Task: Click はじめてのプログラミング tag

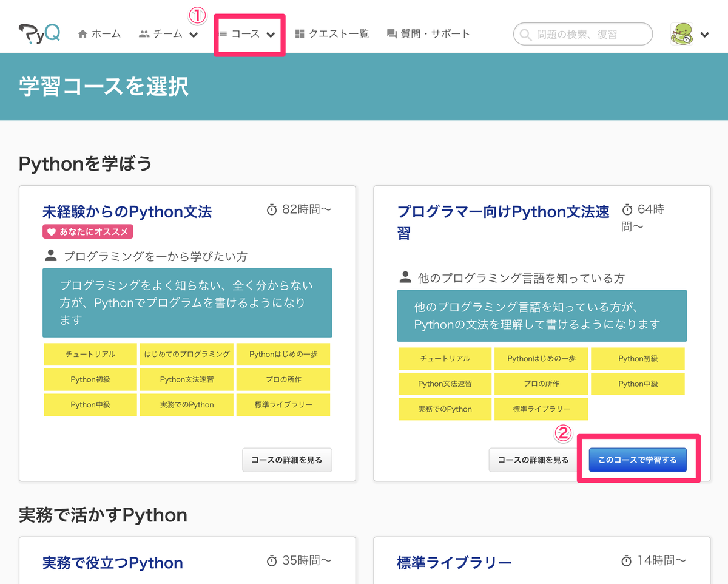Action: point(187,354)
